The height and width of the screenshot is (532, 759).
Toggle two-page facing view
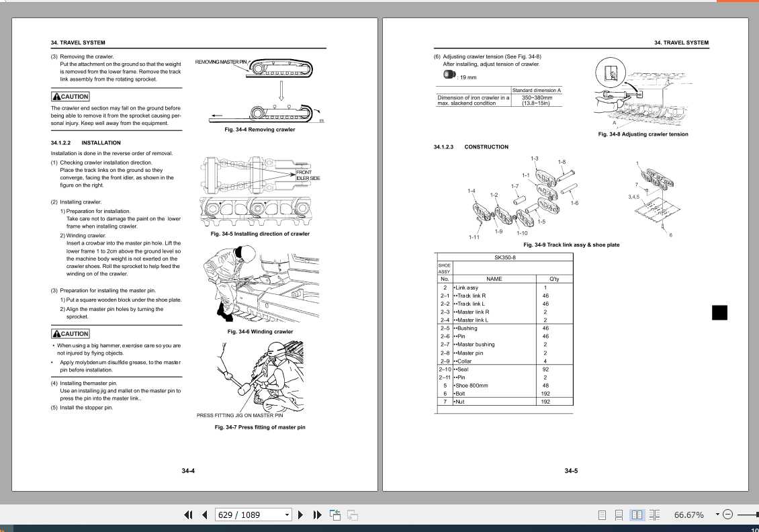point(637,515)
